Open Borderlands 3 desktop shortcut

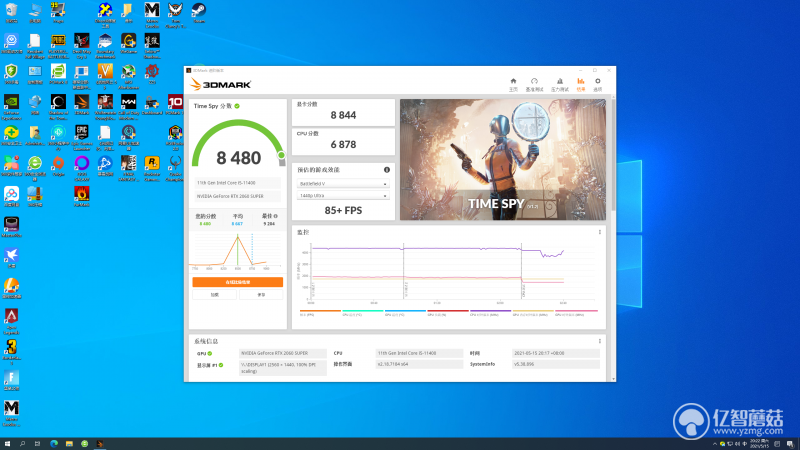pyautogui.click(x=11, y=352)
